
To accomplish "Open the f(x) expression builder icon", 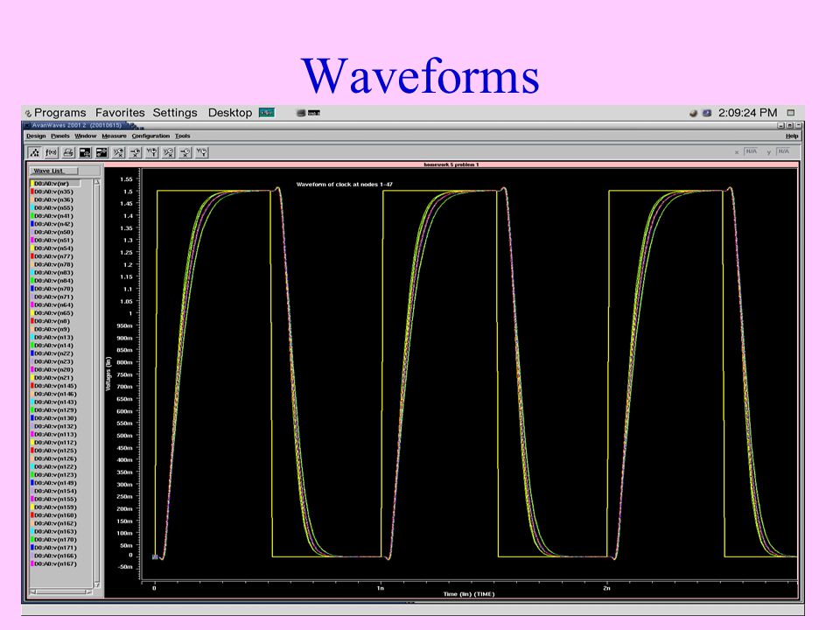I will click(x=52, y=152).
